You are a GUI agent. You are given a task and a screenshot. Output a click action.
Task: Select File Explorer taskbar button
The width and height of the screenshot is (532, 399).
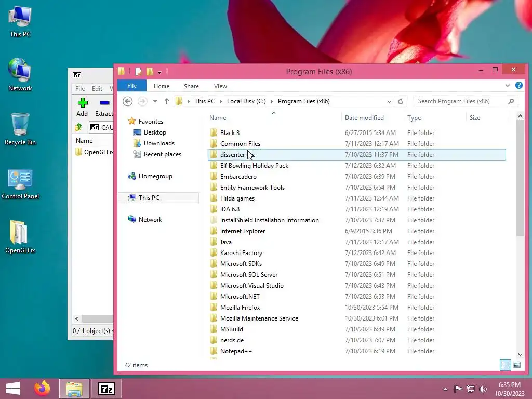pyautogui.click(x=74, y=389)
